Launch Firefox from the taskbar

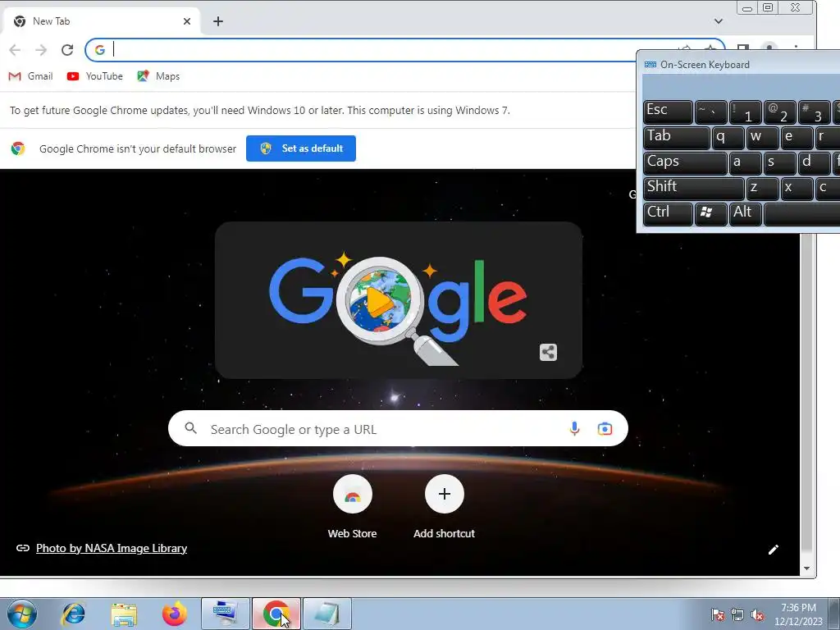pyautogui.click(x=175, y=614)
